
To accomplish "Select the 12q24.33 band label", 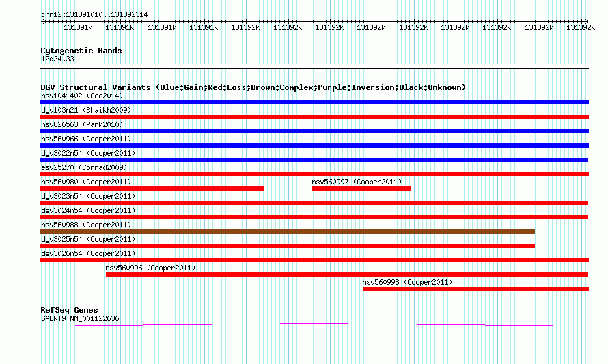I will [x=57, y=59].
